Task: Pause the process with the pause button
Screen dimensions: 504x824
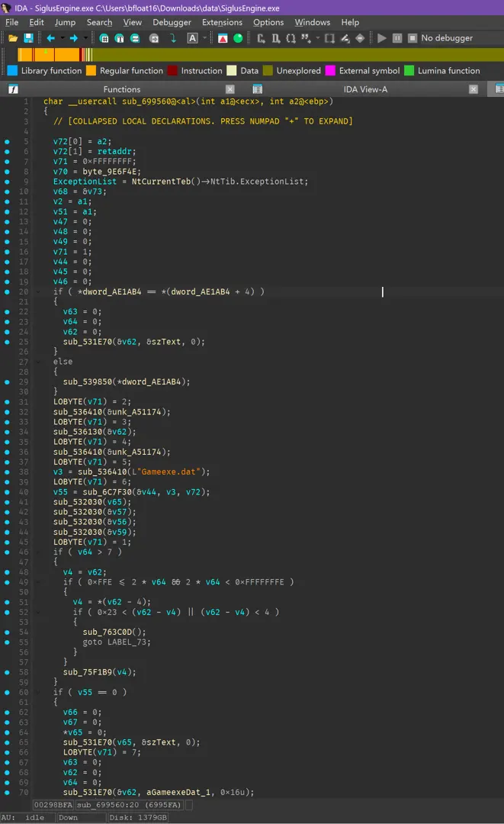Action: coord(397,38)
